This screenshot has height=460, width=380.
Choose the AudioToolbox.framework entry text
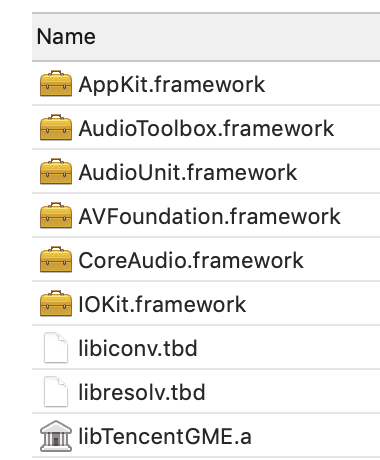pyautogui.click(x=206, y=128)
